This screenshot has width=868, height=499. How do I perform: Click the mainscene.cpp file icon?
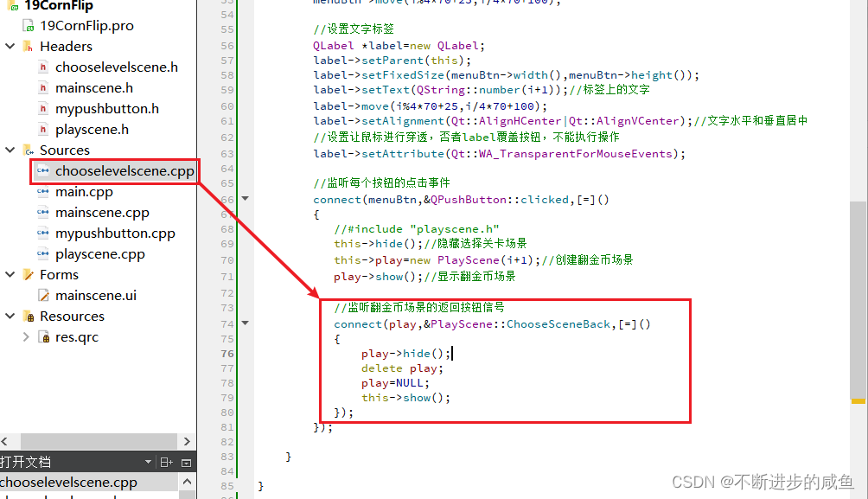tap(43, 212)
